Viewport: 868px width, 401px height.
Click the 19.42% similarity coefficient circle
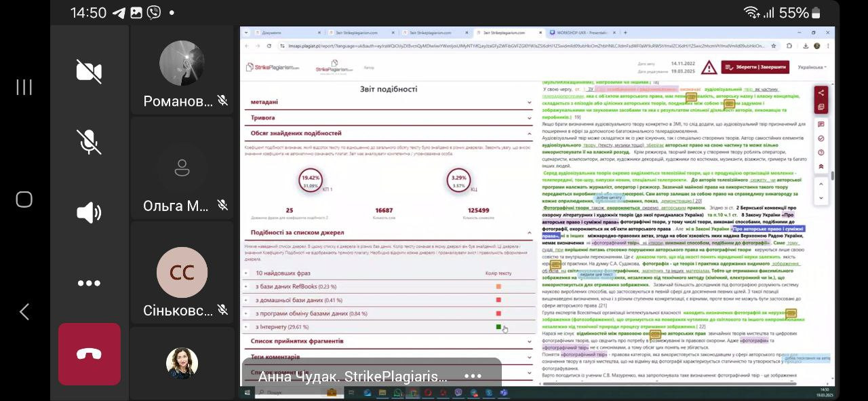click(311, 180)
